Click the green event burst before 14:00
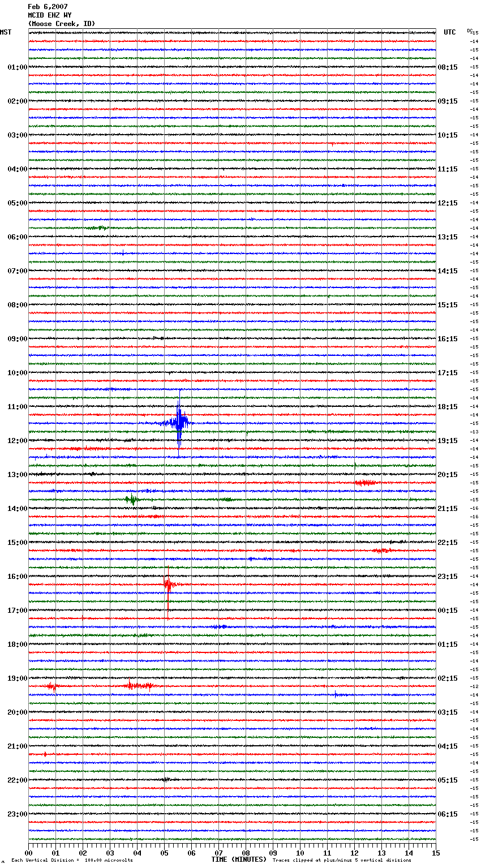Screen dimensions: 481x868 point(132,499)
